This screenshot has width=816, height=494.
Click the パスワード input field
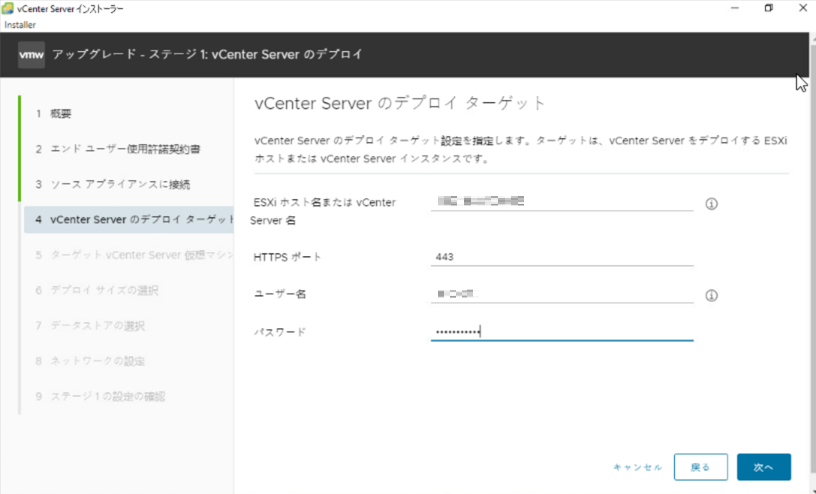tap(561, 331)
